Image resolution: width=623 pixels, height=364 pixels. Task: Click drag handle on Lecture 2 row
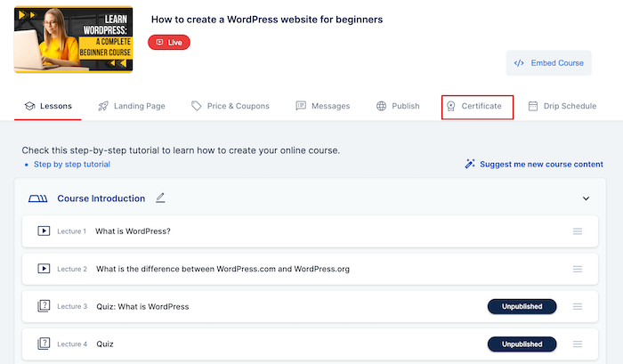pyautogui.click(x=578, y=269)
